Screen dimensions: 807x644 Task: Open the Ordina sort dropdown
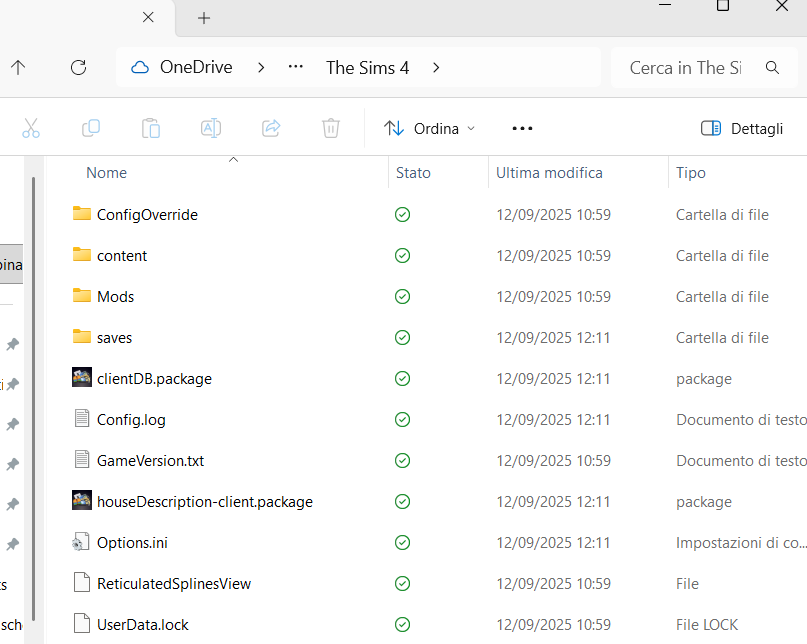click(429, 128)
